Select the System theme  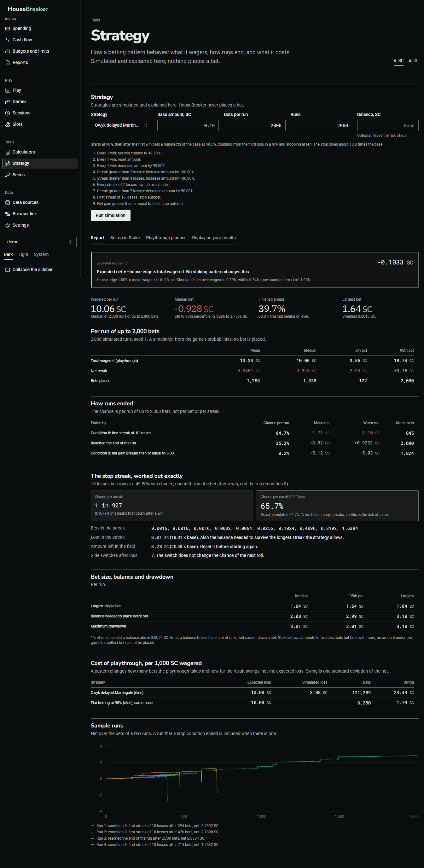coord(41,254)
